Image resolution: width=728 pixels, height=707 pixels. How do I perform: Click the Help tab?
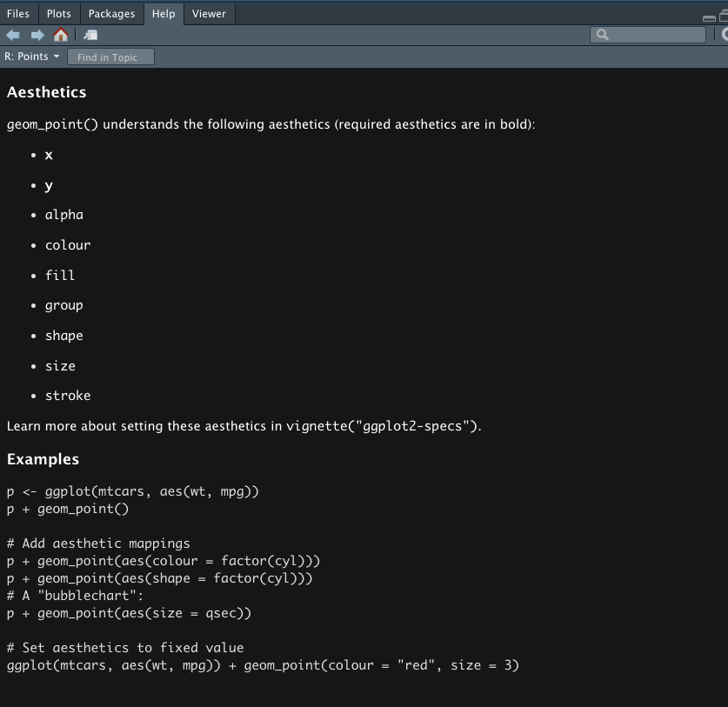(164, 13)
